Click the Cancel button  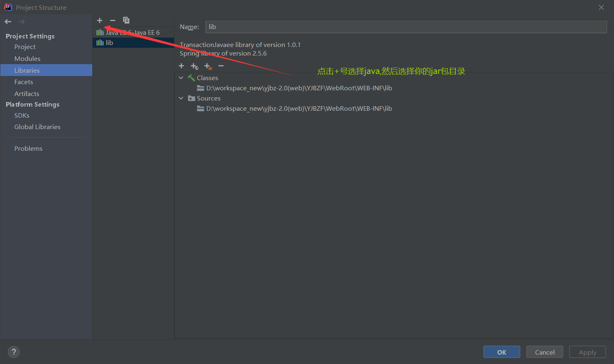545,352
